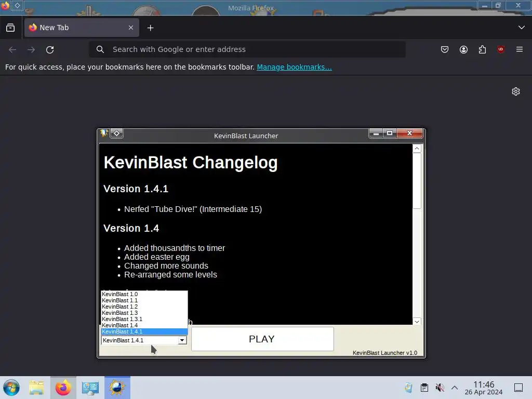The image size is (532, 399).
Task: Open the Save to Pocket icon
Action: point(445,49)
